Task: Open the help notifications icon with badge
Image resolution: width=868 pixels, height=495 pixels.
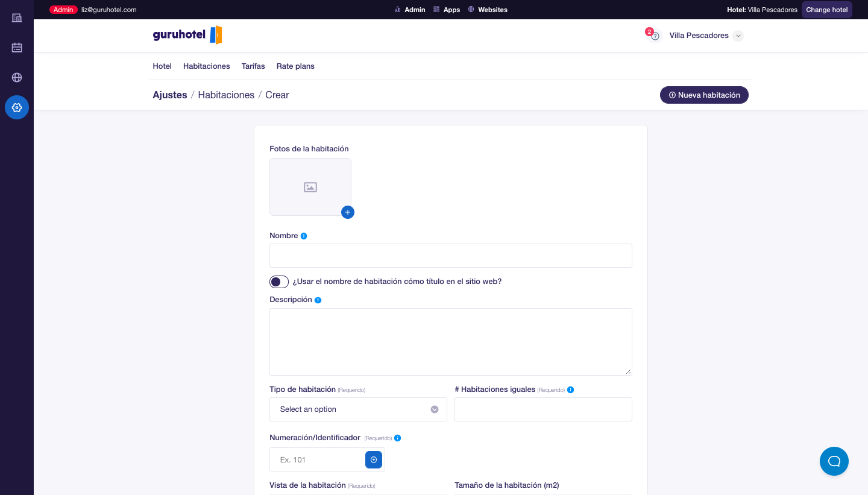Action: (x=655, y=36)
